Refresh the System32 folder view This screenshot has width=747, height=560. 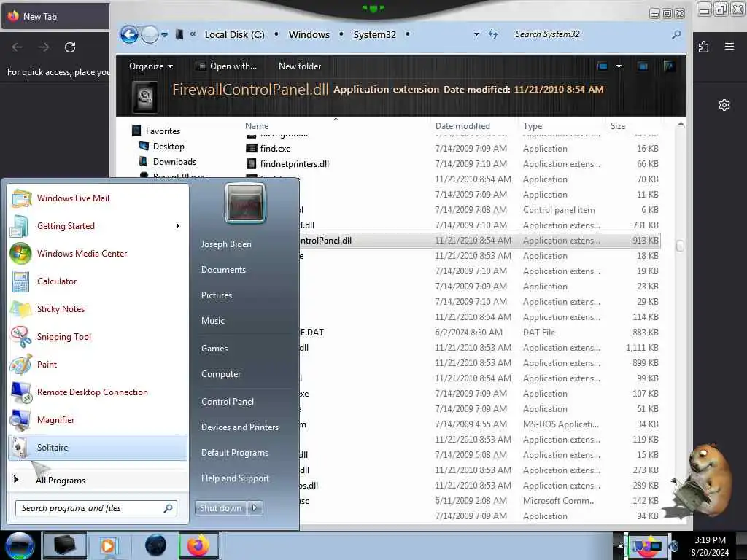click(x=493, y=34)
